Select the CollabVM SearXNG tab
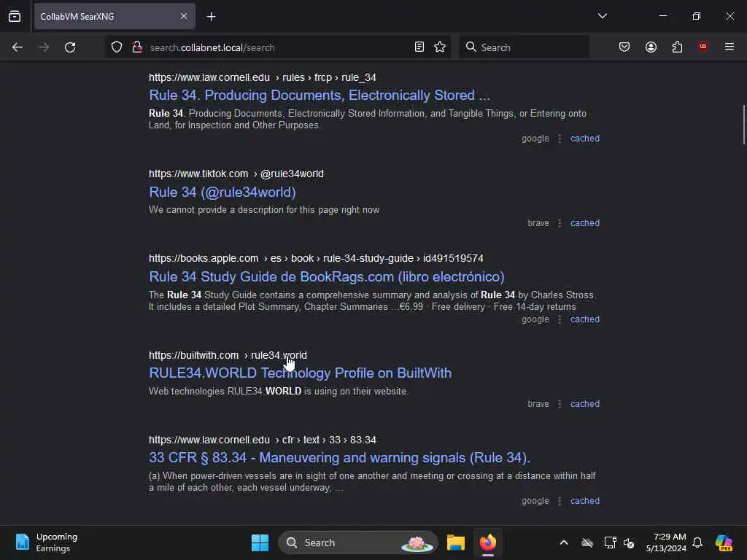This screenshot has height=560, width=747. (x=115, y=16)
